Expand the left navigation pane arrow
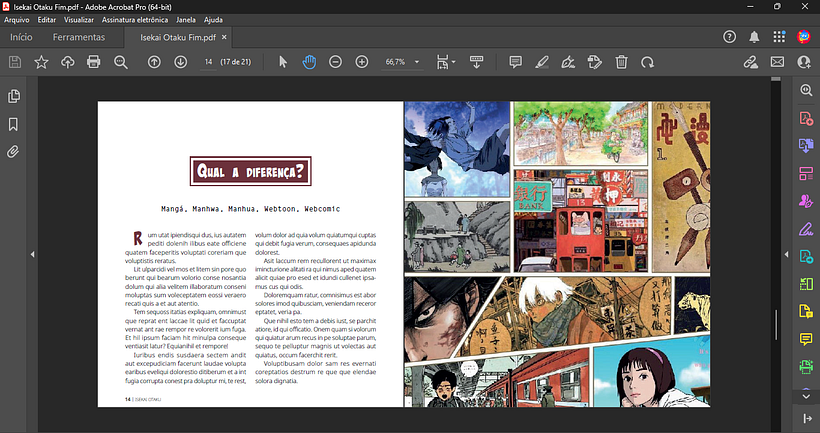Screen dimensions: 820x433 [32, 254]
